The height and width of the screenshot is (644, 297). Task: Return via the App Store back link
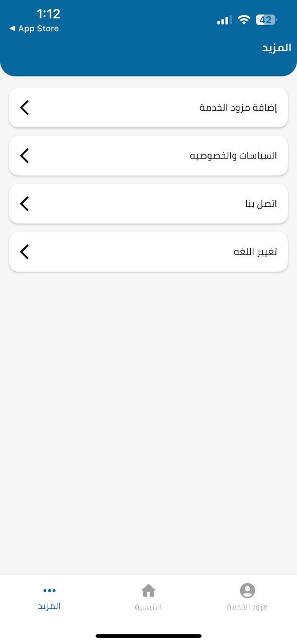coord(34,29)
